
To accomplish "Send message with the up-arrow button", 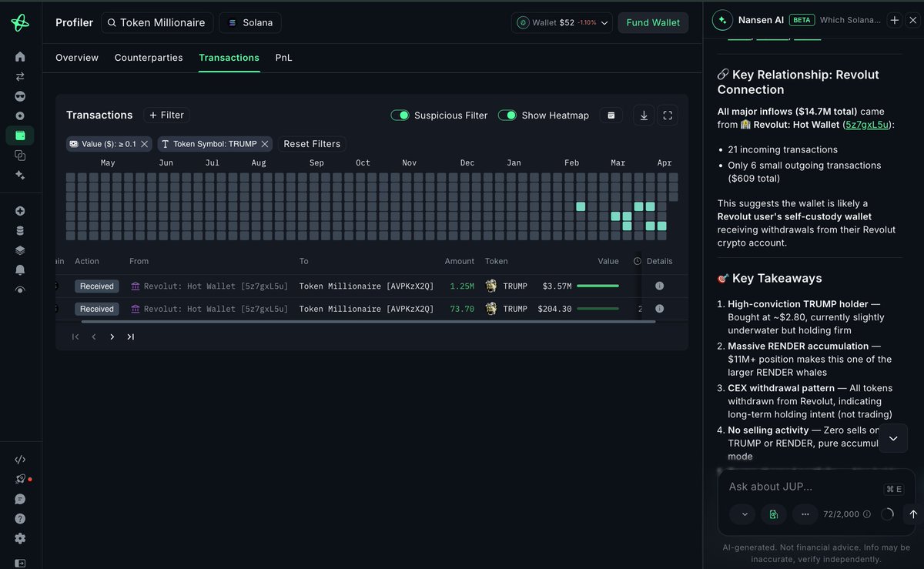I will point(912,514).
